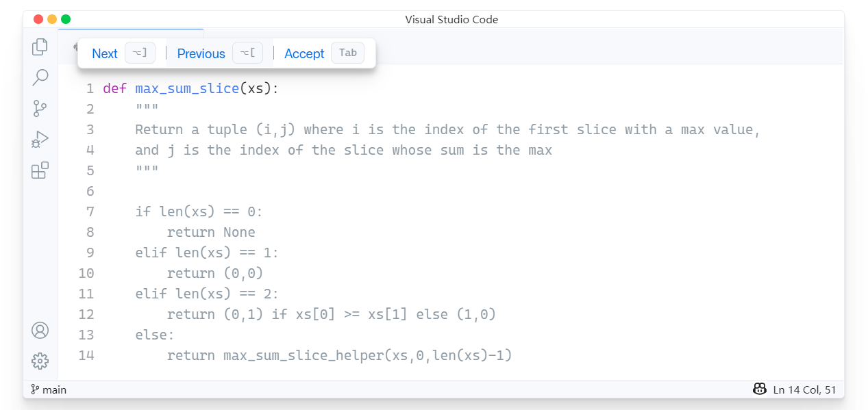Click Next to see the next suggestion
Viewport: 868px width, 410px height.
104,53
